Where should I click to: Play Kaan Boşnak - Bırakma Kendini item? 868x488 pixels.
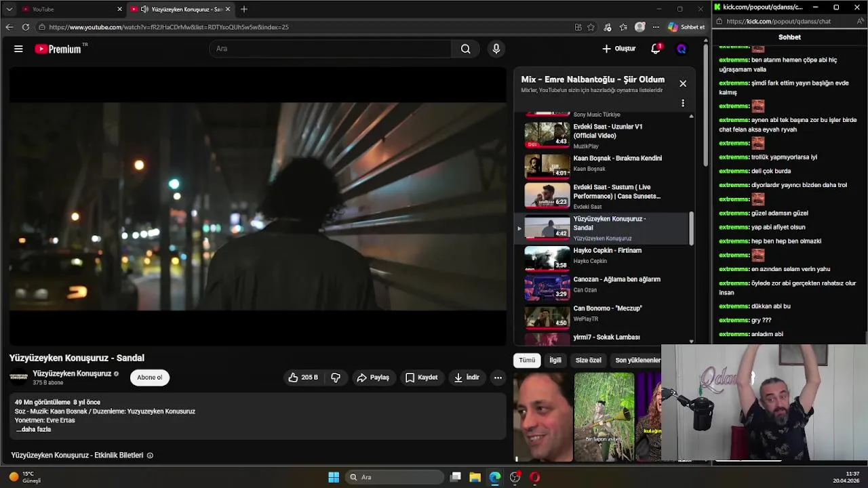tap(602, 166)
